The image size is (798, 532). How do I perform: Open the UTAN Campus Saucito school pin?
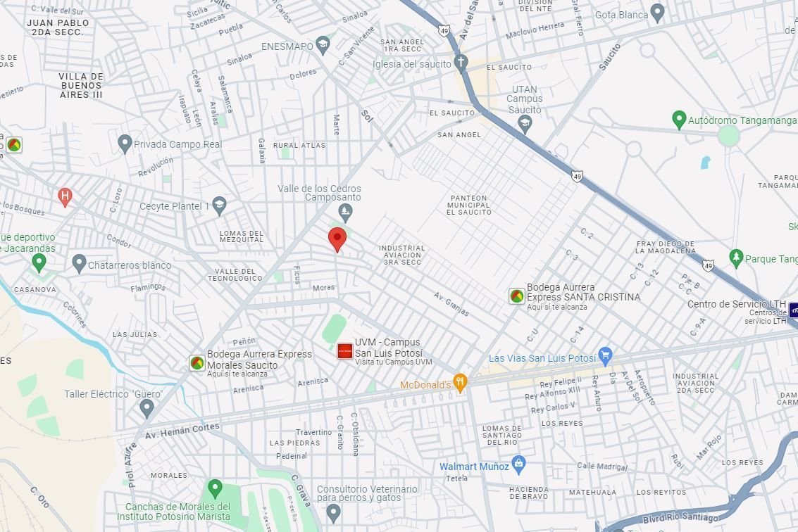[525, 125]
